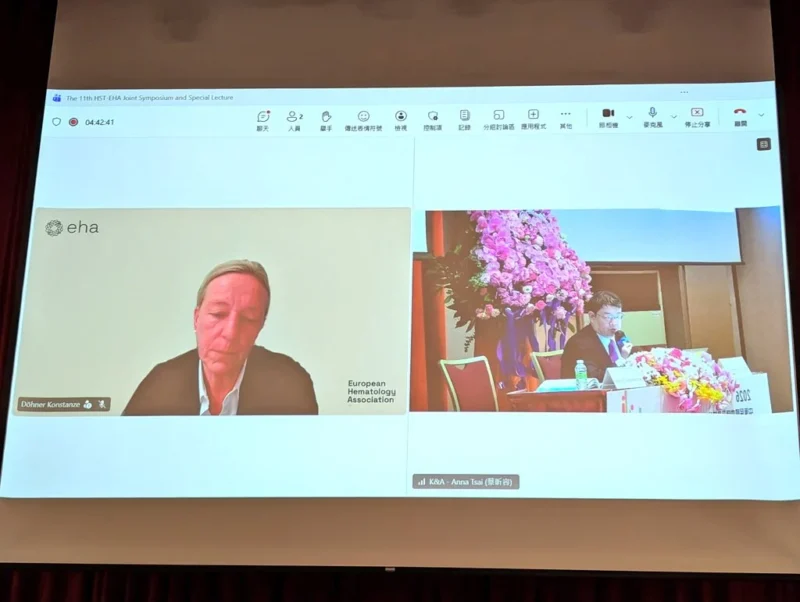This screenshot has width=800, height=602.
Task: Click the shield security icon near the timer
Action: coord(56,122)
